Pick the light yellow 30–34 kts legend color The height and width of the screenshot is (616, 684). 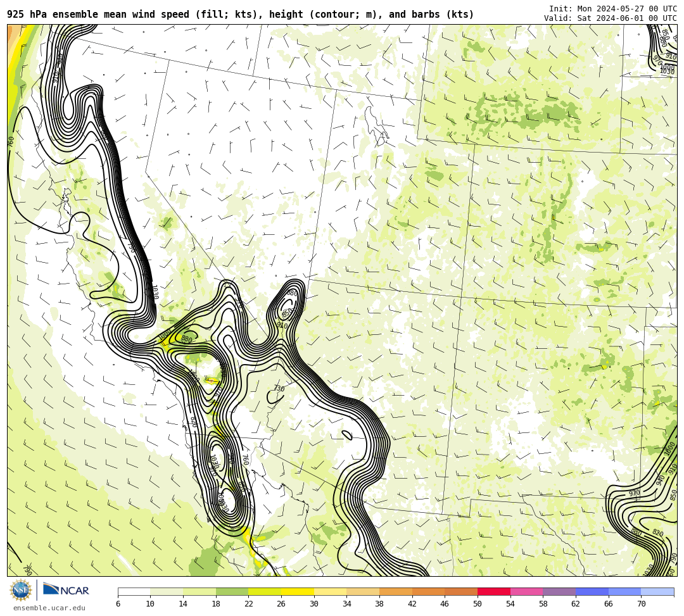[330, 592]
